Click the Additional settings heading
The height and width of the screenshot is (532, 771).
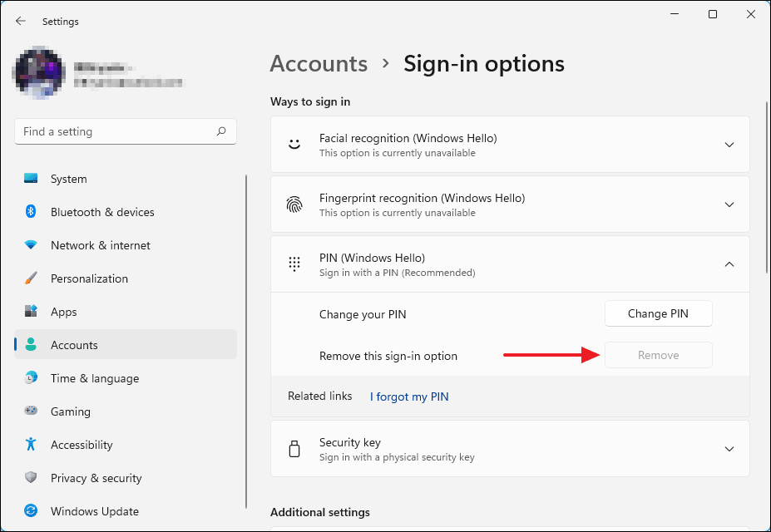click(320, 512)
